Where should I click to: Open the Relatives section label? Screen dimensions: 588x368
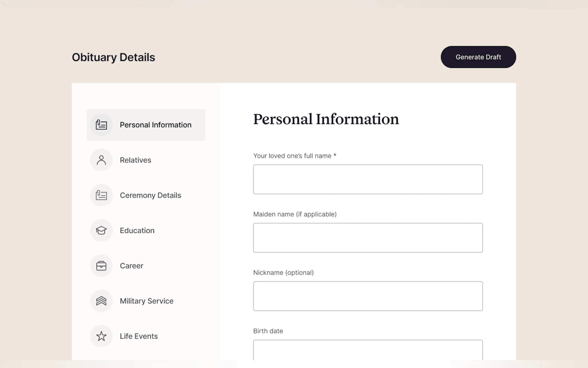point(135,160)
